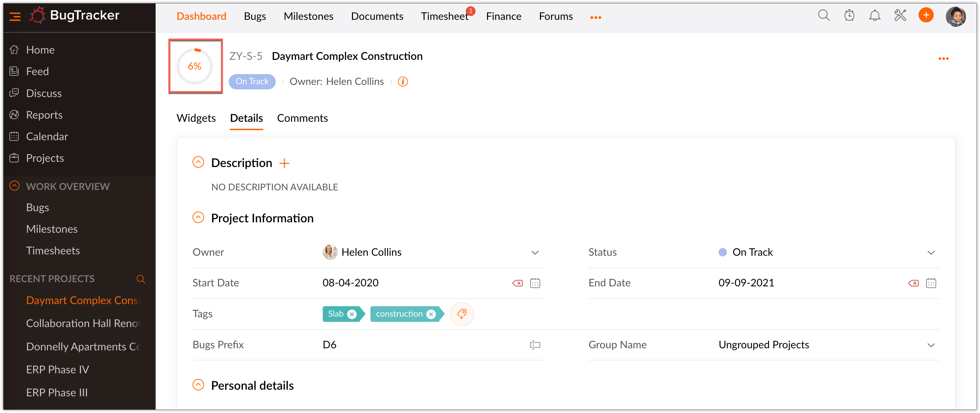The image size is (980, 413).
Task: Open the Reports section in sidebar
Action: tap(44, 114)
